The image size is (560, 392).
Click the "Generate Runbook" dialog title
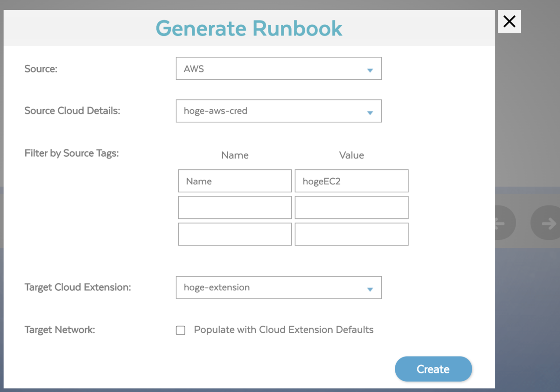click(249, 28)
